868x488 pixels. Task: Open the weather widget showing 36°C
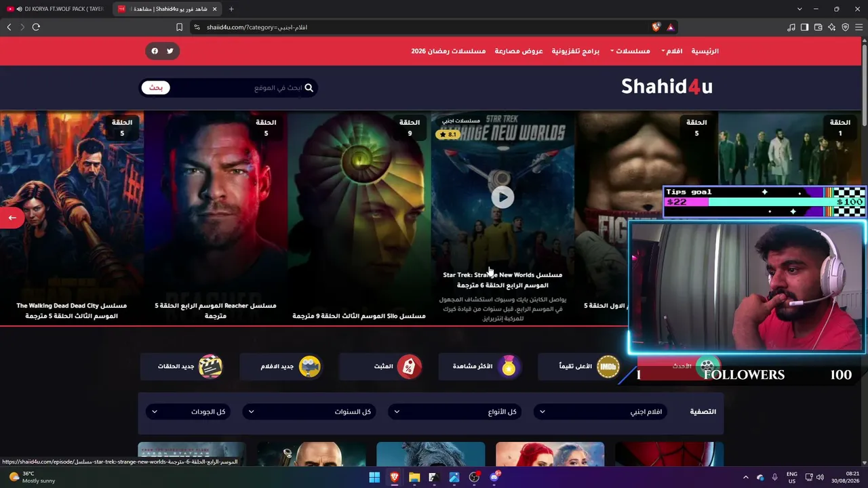(31, 477)
